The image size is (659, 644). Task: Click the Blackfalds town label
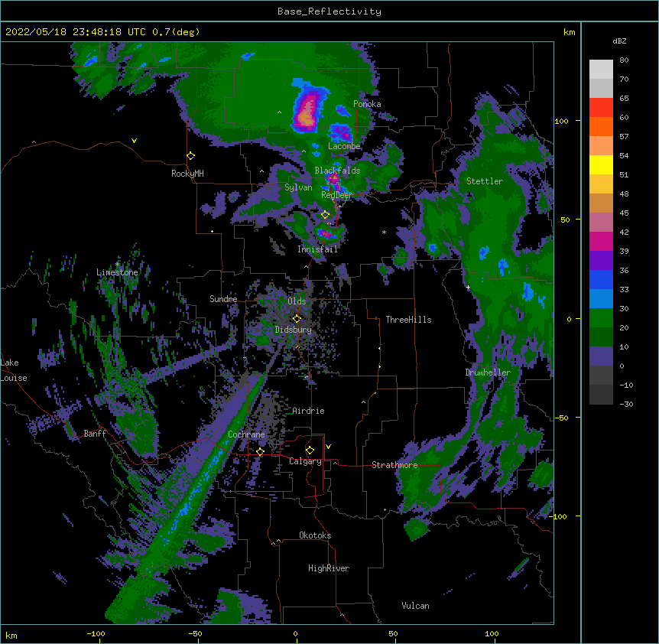pos(337,171)
